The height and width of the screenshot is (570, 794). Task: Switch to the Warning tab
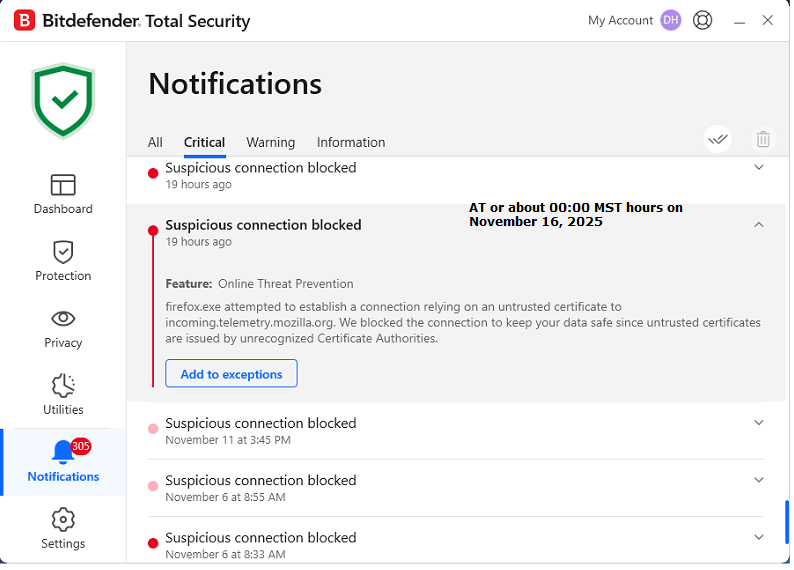click(x=270, y=142)
